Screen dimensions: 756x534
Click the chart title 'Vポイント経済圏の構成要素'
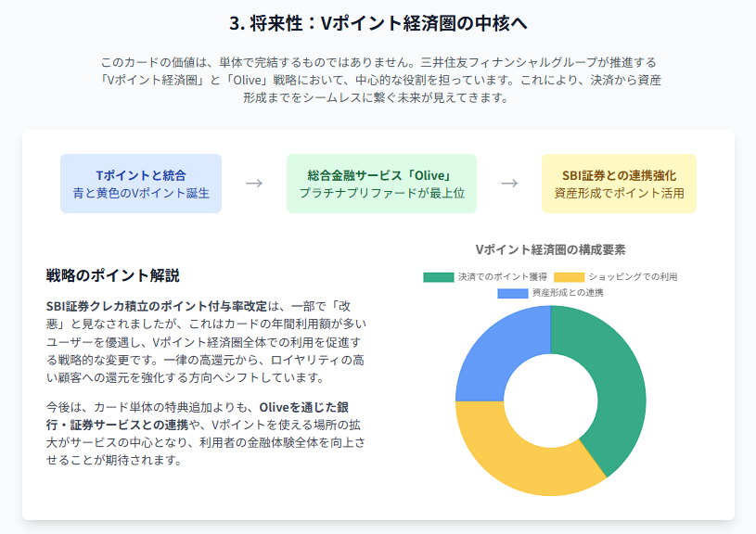(551, 249)
